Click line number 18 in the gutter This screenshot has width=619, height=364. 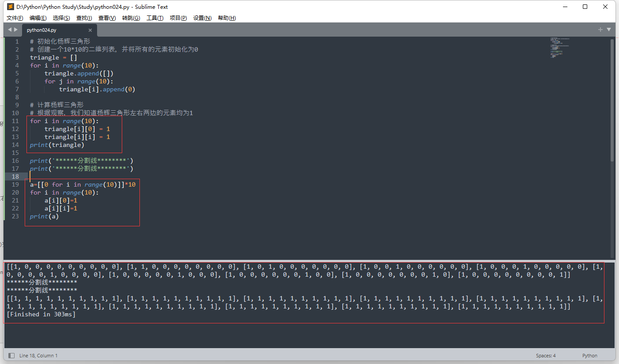[15, 176]
